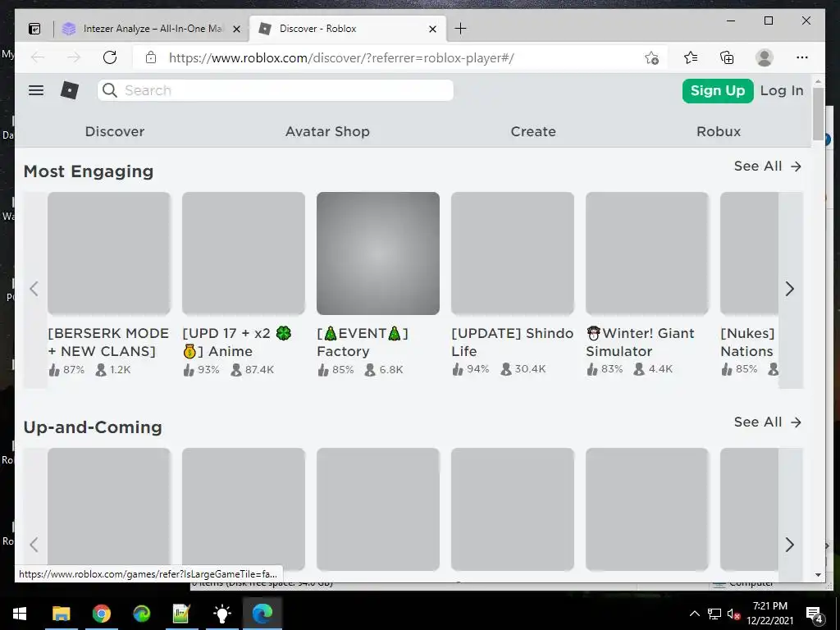Reload the page with Refresh icon
Image resolution: width=840 pixels, height=630 pixels.
click(110, 57)
